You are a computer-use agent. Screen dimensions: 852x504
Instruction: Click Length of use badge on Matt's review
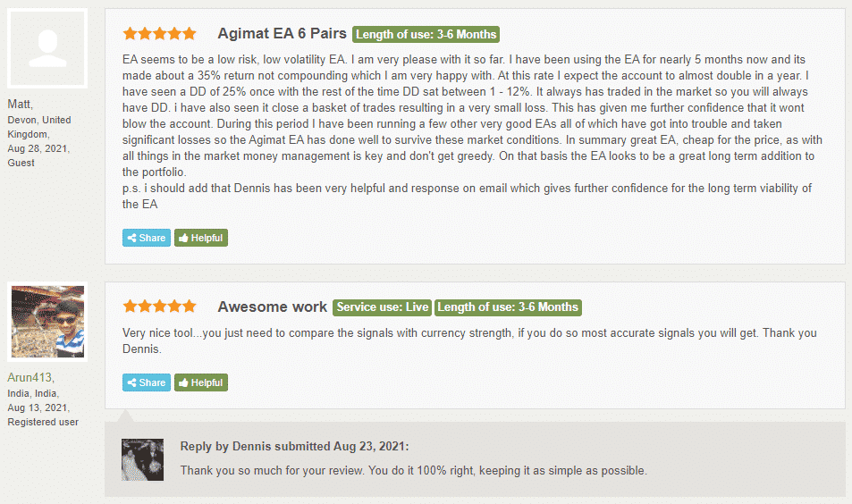[426, 34]
